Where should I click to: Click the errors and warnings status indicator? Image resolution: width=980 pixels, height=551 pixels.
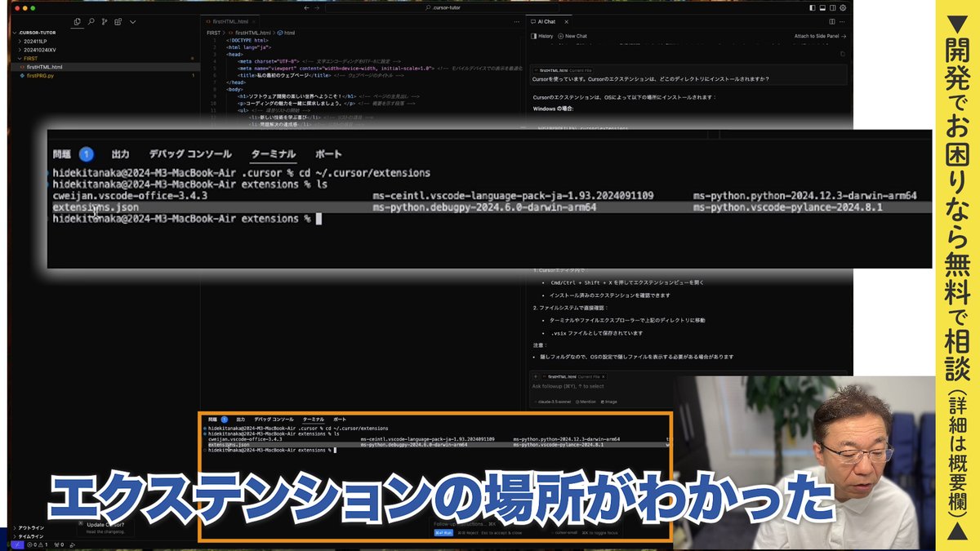click(x=39, y=544)
